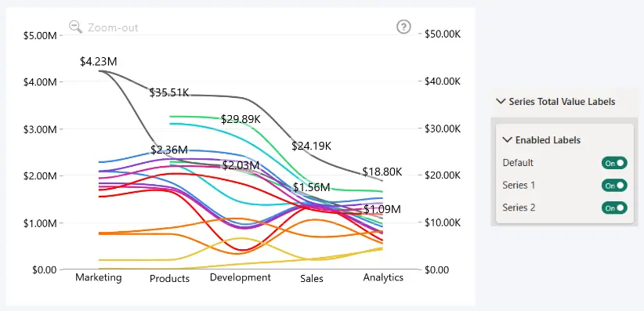This screenshot has height=311, width=644.
Task: Click the $29.89K data label
Action: coord(241,119)
